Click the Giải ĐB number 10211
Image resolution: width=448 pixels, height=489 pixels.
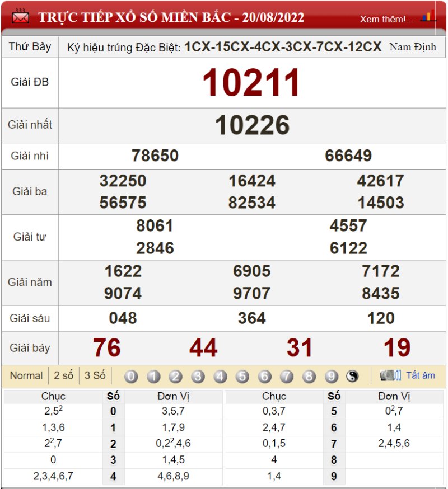(x=251, y=83)
